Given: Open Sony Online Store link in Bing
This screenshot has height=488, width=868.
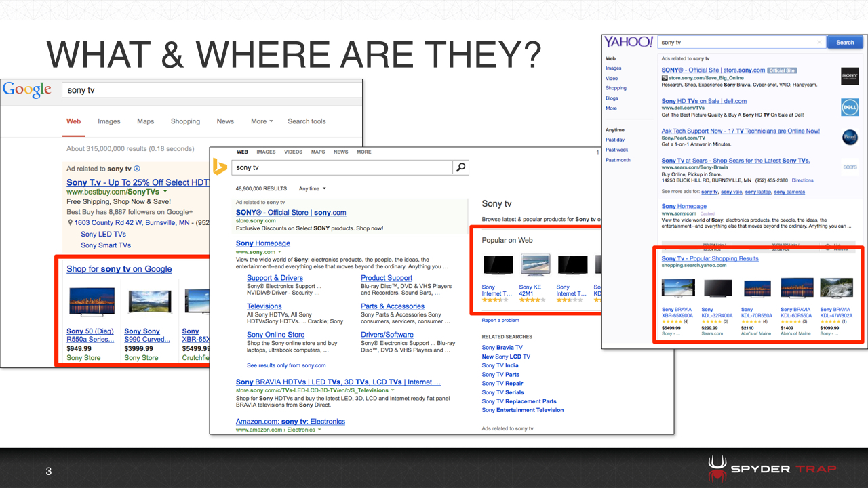Looking at the screenshot, I should pos(276,335).
